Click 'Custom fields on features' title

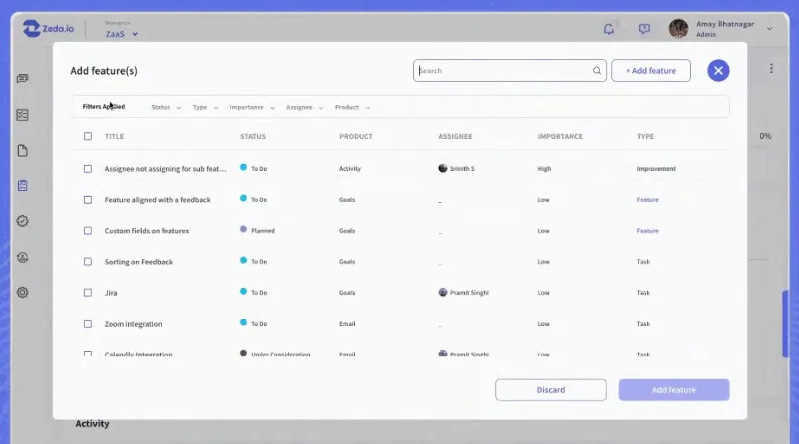[x=147, y=231]
